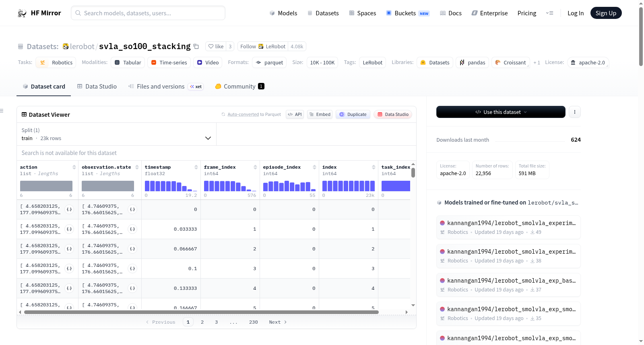Focus the search models, datasets, users field
The height and width of the screenshot is (345, 644).
(x=148, y=13)
